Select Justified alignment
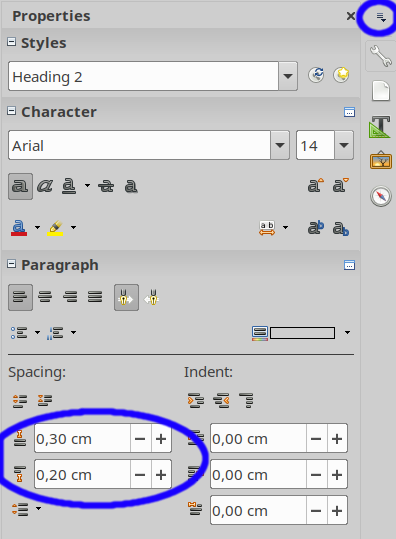 pyautogui.click(x=95, y=297)
